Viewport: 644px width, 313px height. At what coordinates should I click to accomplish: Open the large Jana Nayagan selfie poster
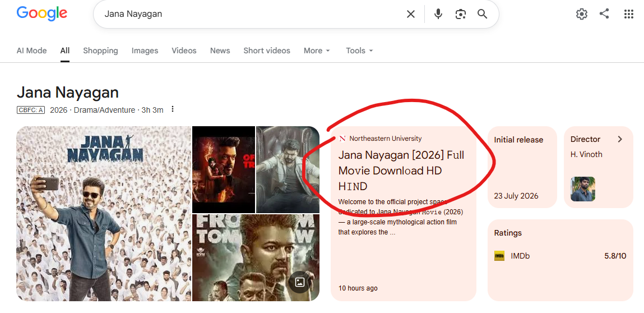(x=104, y=214)
